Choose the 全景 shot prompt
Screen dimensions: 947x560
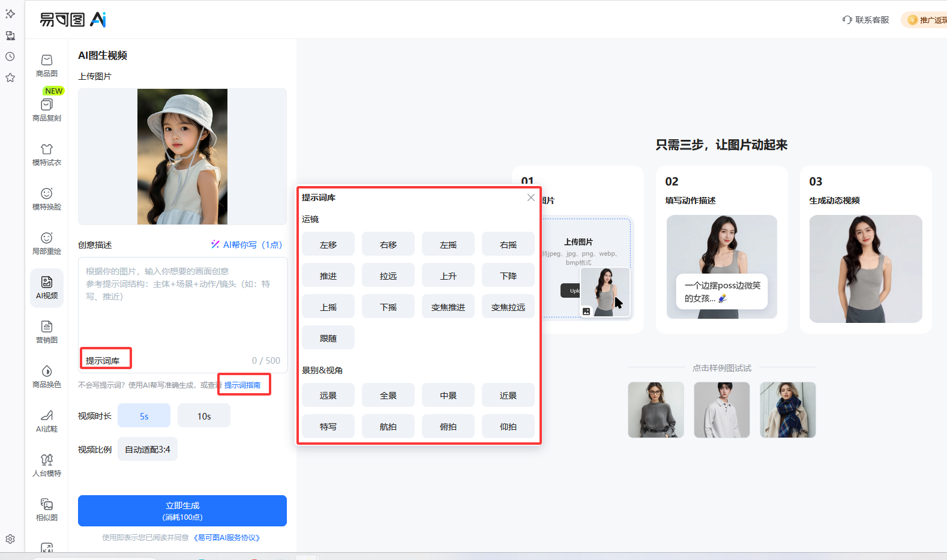click(388, 395)
